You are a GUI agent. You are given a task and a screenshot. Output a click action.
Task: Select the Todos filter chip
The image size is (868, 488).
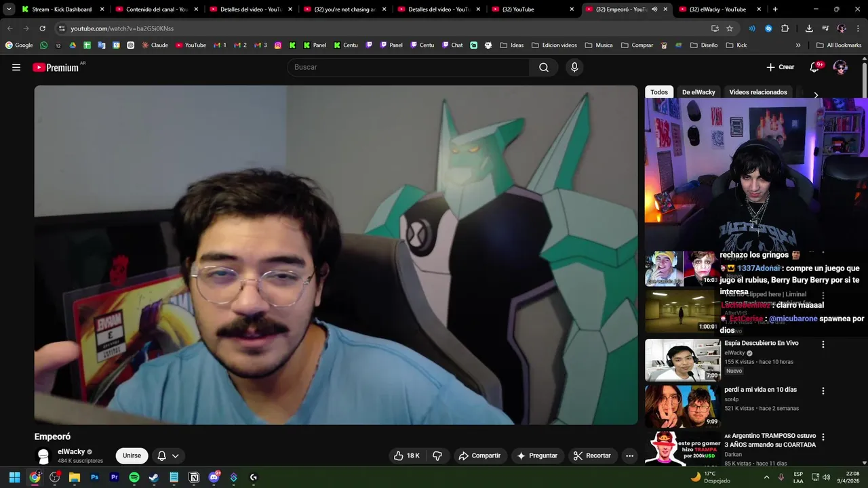point(659,92)
